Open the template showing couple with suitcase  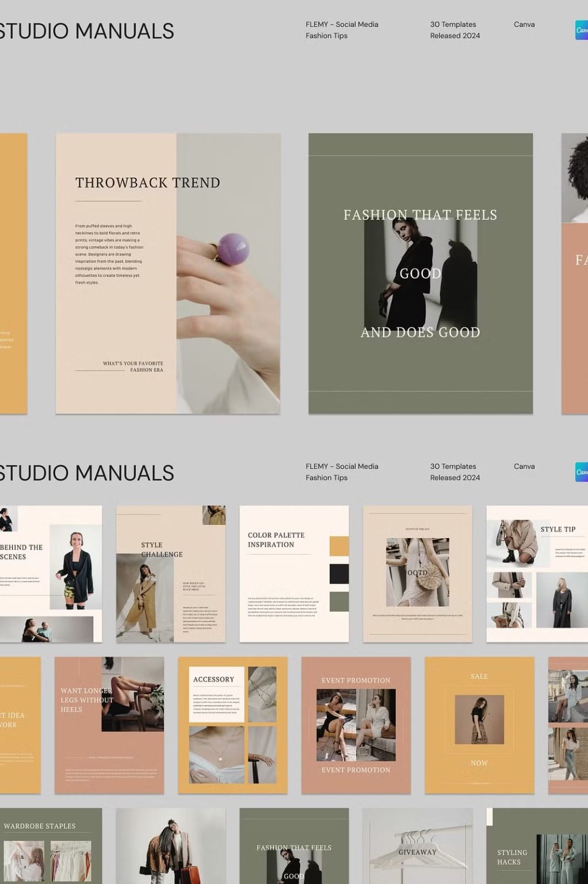pos(171,846)
